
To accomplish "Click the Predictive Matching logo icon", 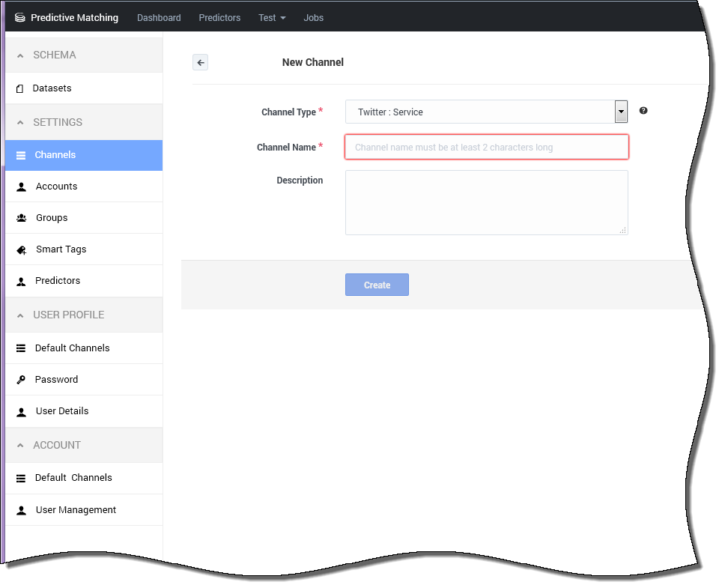I will pos(20,17).
